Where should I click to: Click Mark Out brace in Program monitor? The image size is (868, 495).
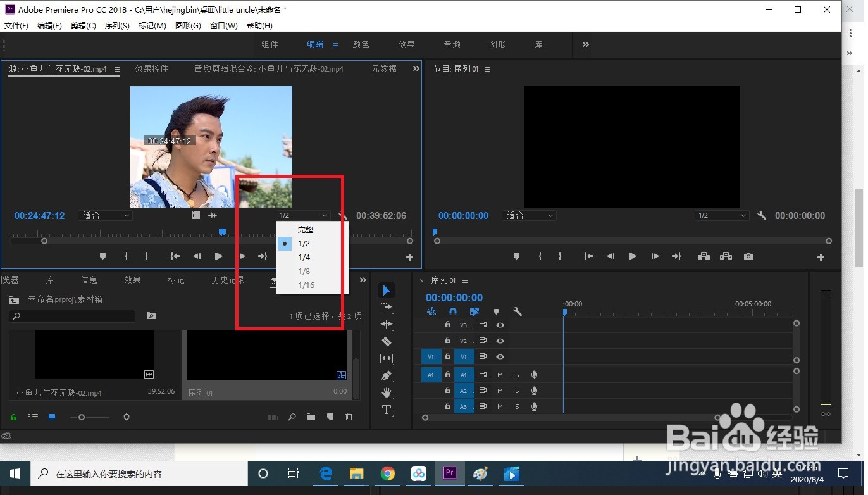coord(560,256)
